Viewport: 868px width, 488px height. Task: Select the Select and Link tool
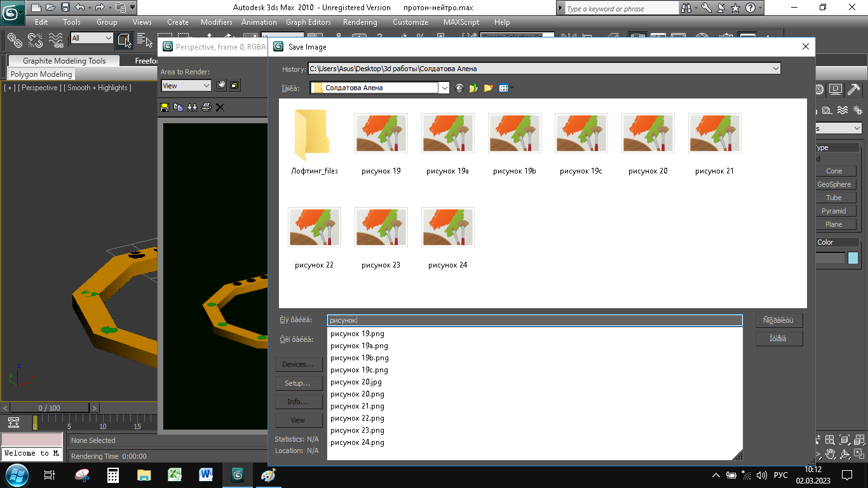15,41
